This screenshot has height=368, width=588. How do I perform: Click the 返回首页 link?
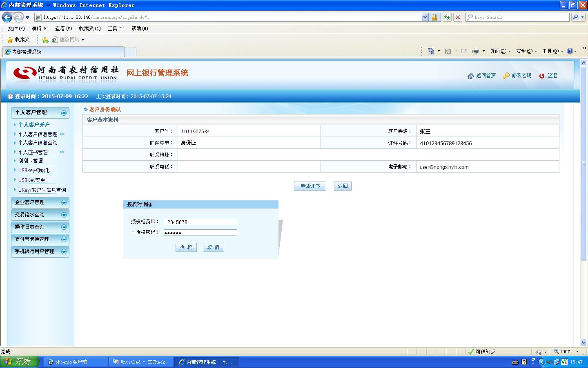point(482,76)
